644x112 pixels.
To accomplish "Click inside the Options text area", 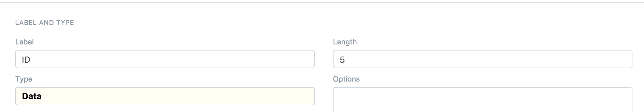I will click(x=482, y=100).
